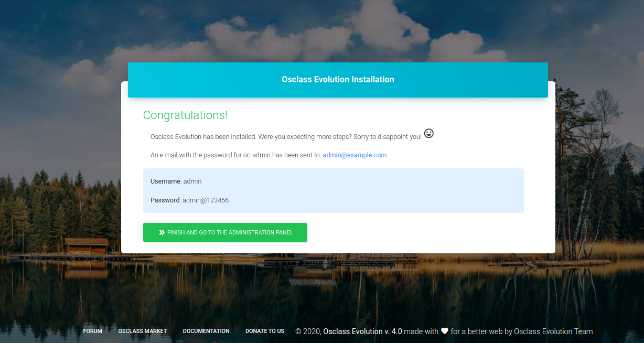Image resolution: width=644 pixels, height=343 pixels.
Task: Click the Username: admin text
Action: click(x=176, y=181)
